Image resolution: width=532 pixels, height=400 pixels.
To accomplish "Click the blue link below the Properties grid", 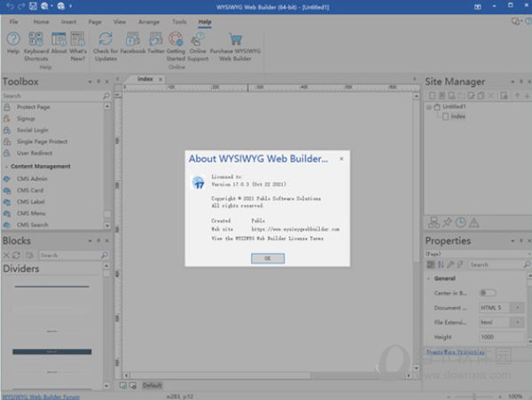I will coord(456,352).
